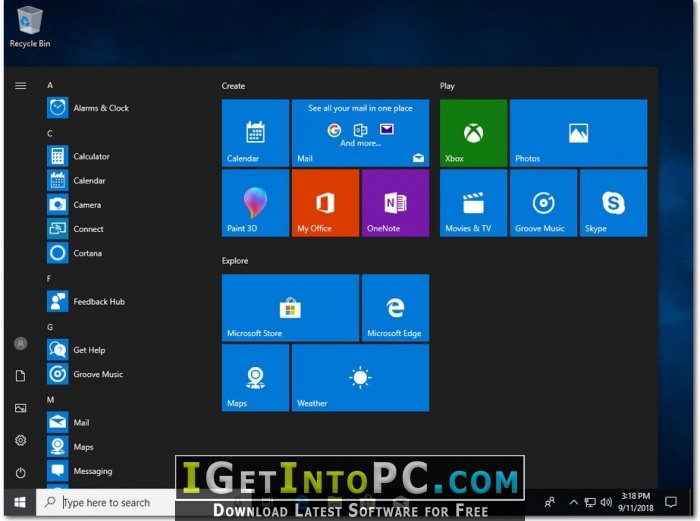
Task: Open the Calendar tile
Action: [x=255, y=133]
